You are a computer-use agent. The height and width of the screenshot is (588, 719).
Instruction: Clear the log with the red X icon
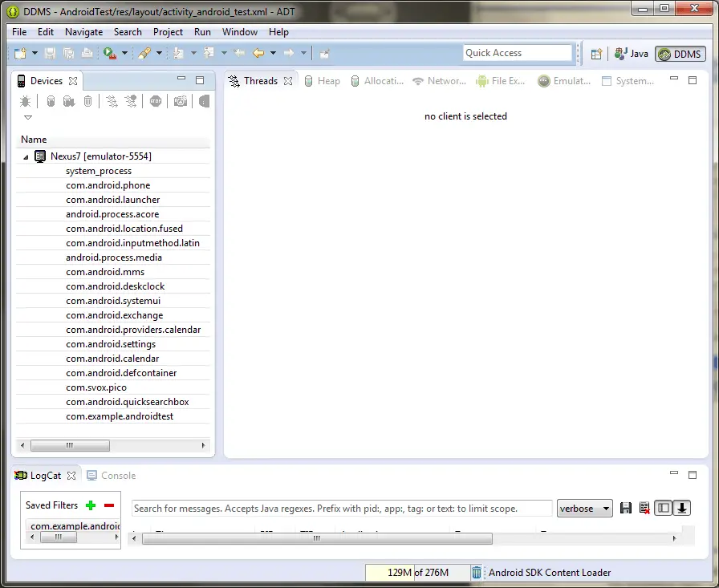point(644,508)
